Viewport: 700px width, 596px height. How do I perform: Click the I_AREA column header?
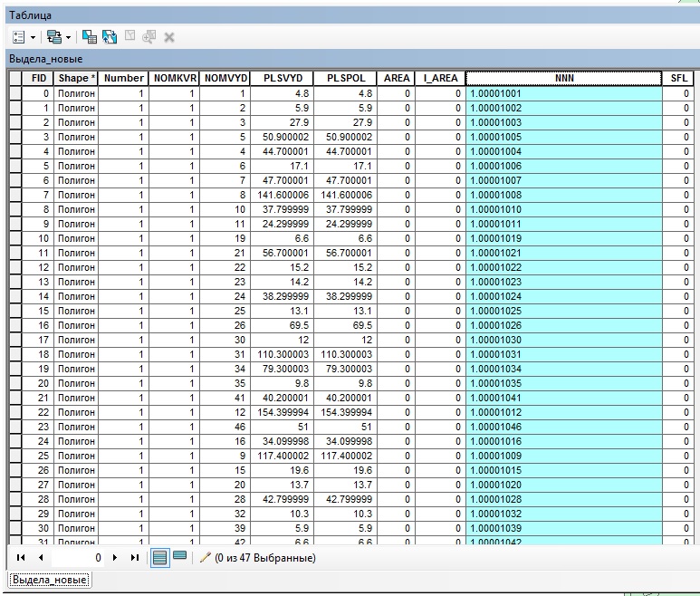click(440, 78)
